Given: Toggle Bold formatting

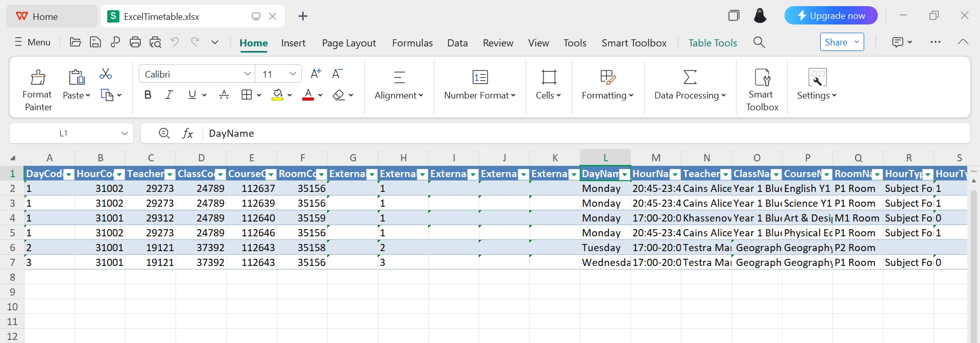Looking at the screenshot, I should click(x=148, y=95).
